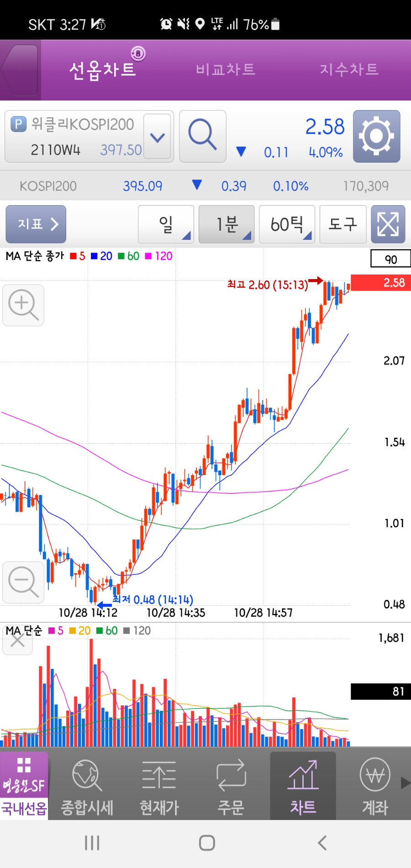Open 주문 order icon
The width and height of the screenshot is (411, 868).
click(x=231, y=787)
